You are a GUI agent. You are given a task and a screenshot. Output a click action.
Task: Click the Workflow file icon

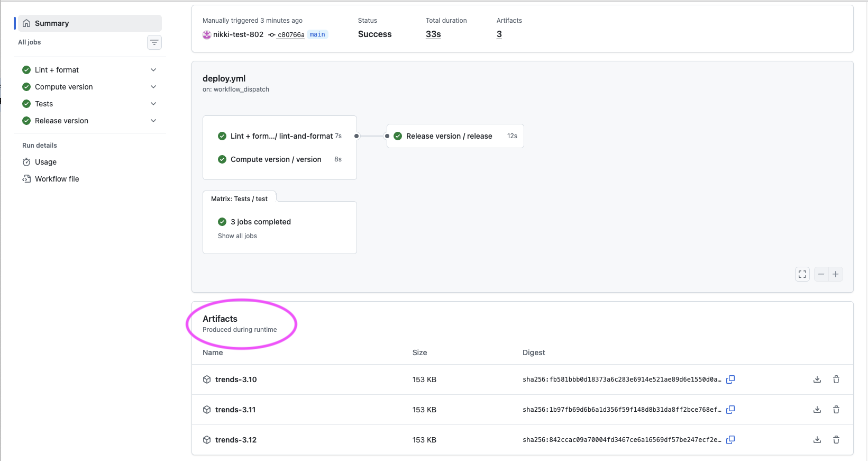(x=26, y=179)
